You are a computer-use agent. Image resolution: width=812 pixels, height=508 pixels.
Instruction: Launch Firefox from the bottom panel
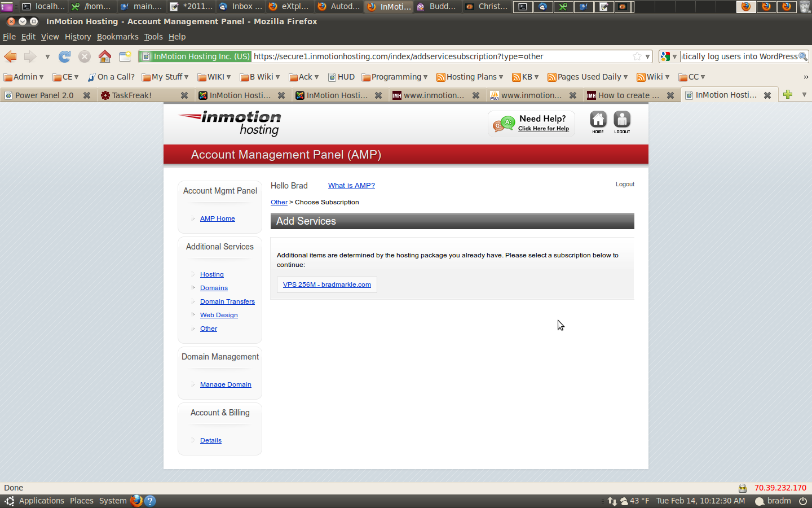click(136, 501)
